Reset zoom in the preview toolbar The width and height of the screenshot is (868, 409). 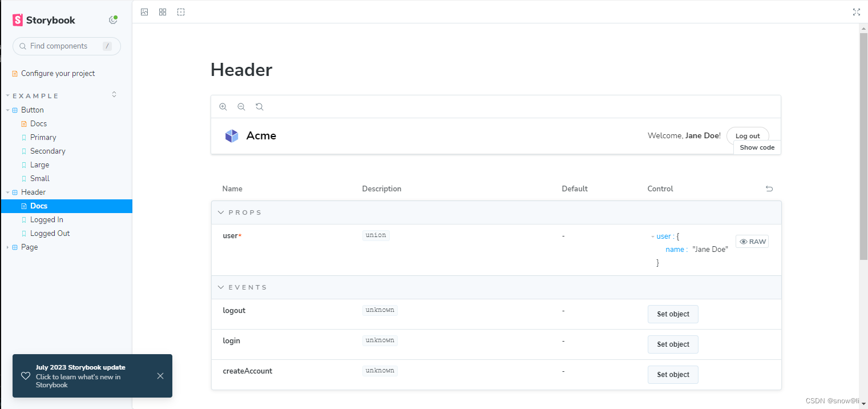(x=260, y=107)
